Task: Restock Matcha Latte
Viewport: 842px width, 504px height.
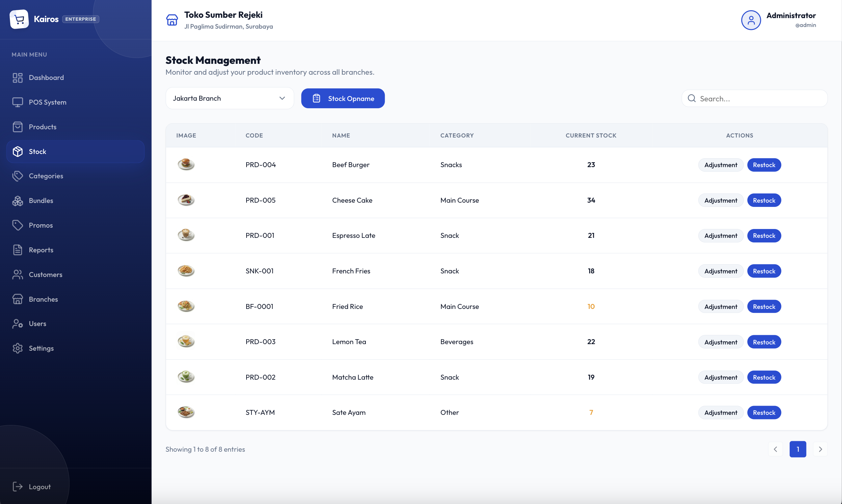Action: tap(764, 377)
